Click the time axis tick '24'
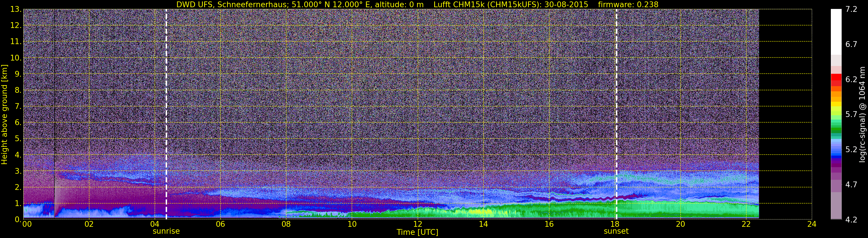The width and height of the screenshot is (868, 238). tap(812, 224)
